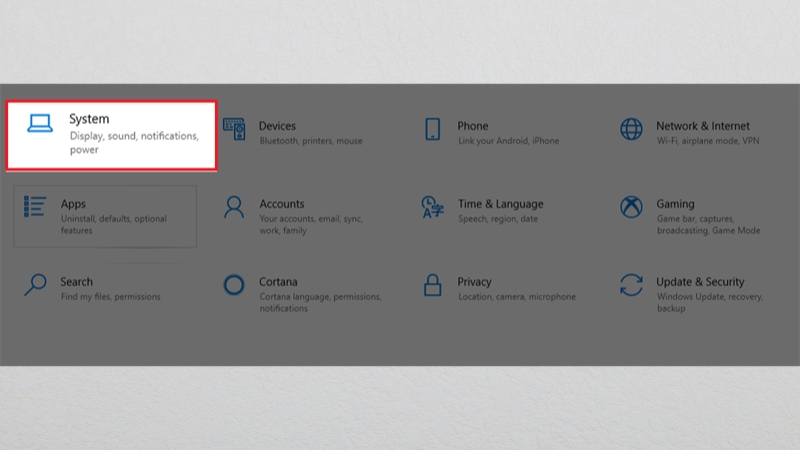The width and height of the screenshot is (800, 450).
Task: Click 'Game bar, captures, broadcasting' description
Action: (x=708, y=224)
